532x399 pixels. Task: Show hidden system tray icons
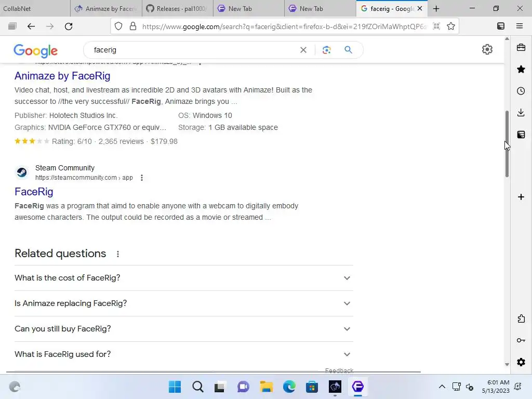tap(442, 387)
